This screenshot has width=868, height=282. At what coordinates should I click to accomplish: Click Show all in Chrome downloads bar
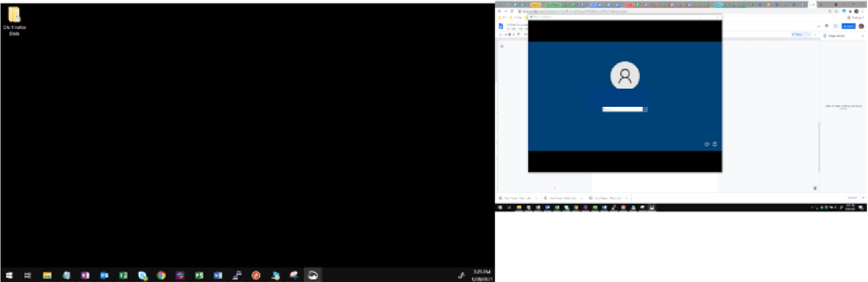pos(852,198)
